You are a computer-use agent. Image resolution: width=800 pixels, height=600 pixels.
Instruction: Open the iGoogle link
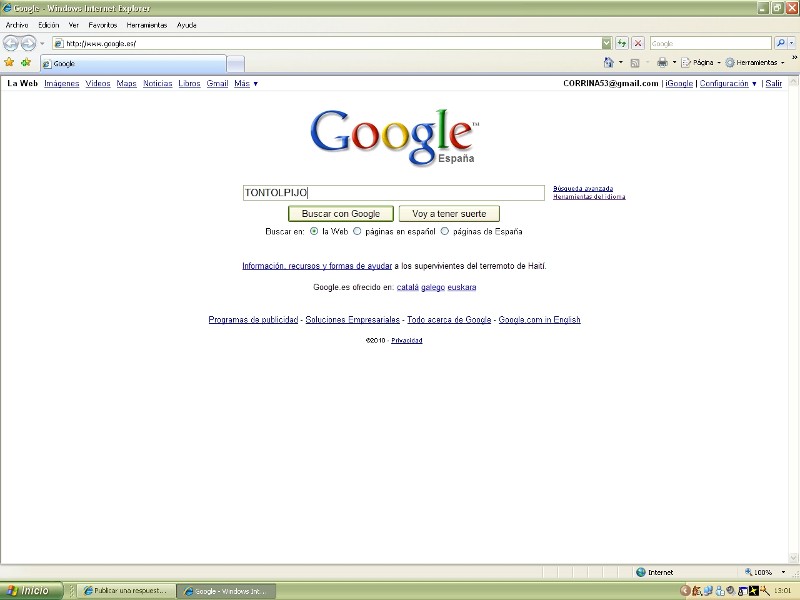[x=679, y=83]
